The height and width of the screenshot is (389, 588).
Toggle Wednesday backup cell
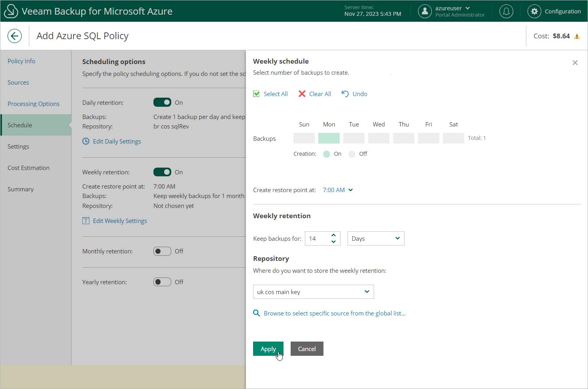pos(379,138)
